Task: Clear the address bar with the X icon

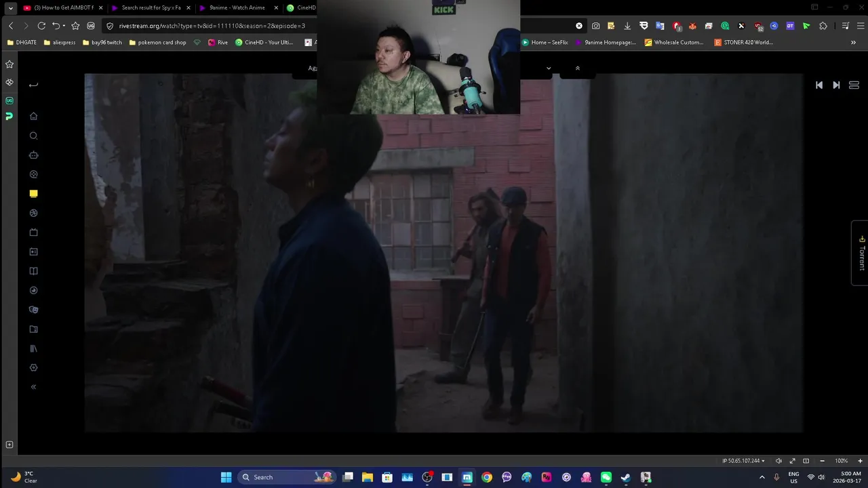Action: [579, 26]
